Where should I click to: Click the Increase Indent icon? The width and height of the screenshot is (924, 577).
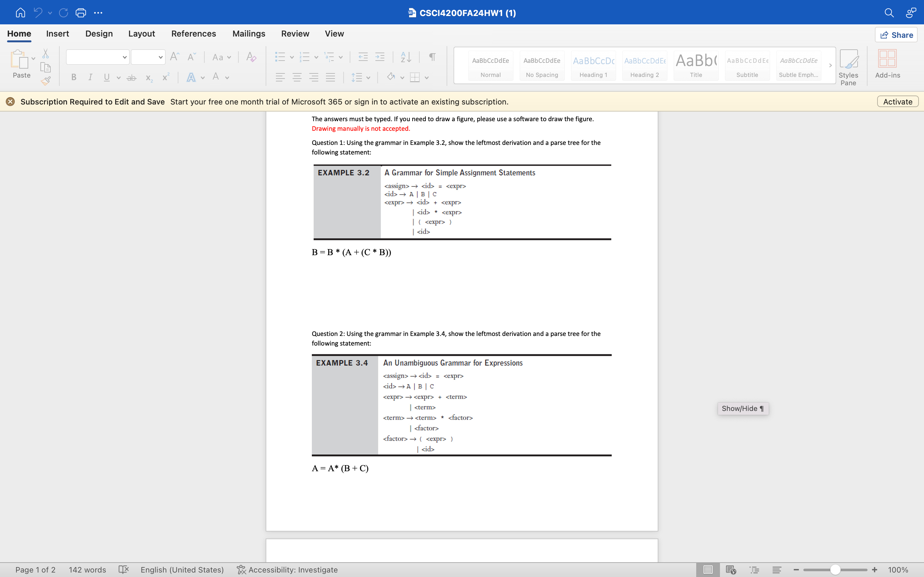coord(380,56)
